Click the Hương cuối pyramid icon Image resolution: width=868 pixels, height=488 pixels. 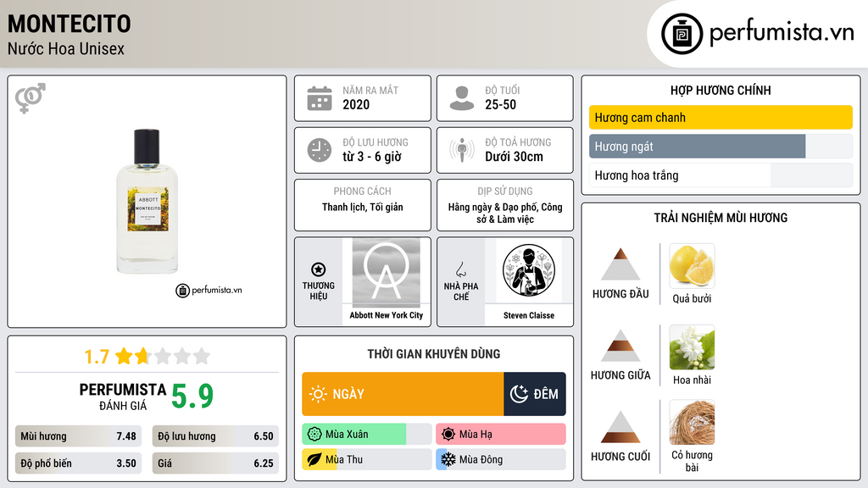tap(620, 427)
